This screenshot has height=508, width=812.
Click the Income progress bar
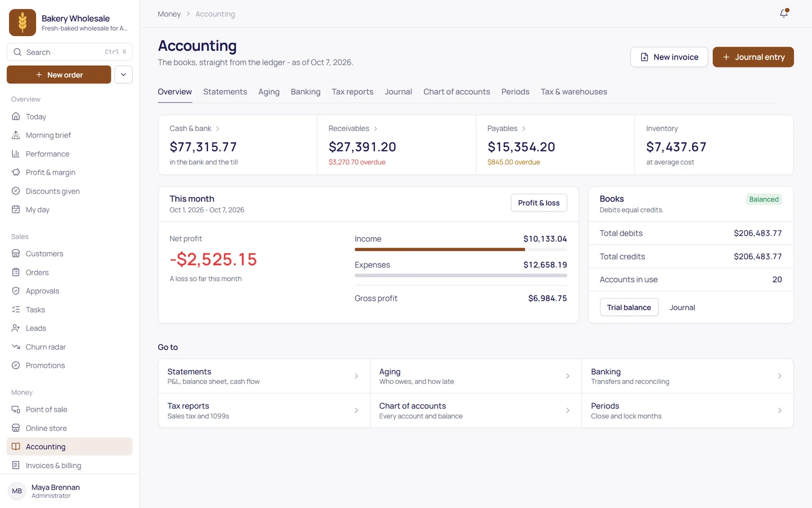461,249
